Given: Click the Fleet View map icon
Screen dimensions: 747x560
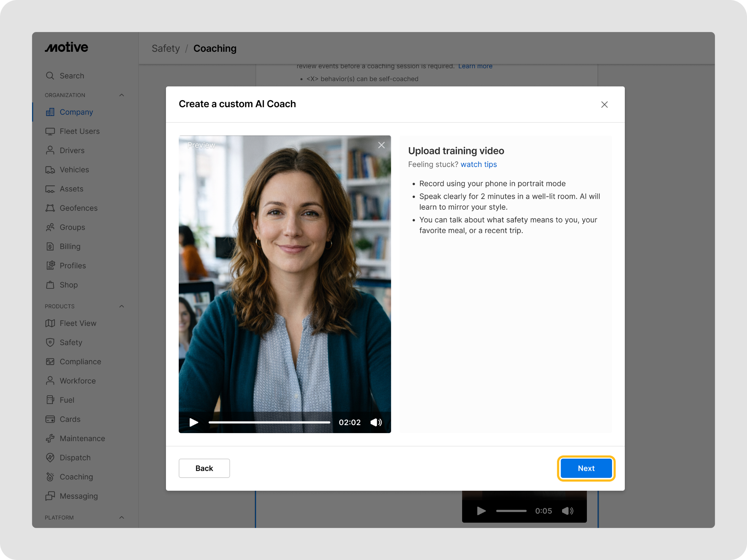Looking at the screenshot, I should [x=50, y=323].
